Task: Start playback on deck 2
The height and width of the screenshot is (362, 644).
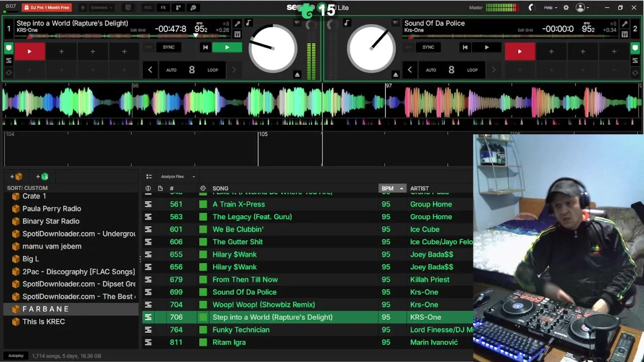Action: pos(487,47)
